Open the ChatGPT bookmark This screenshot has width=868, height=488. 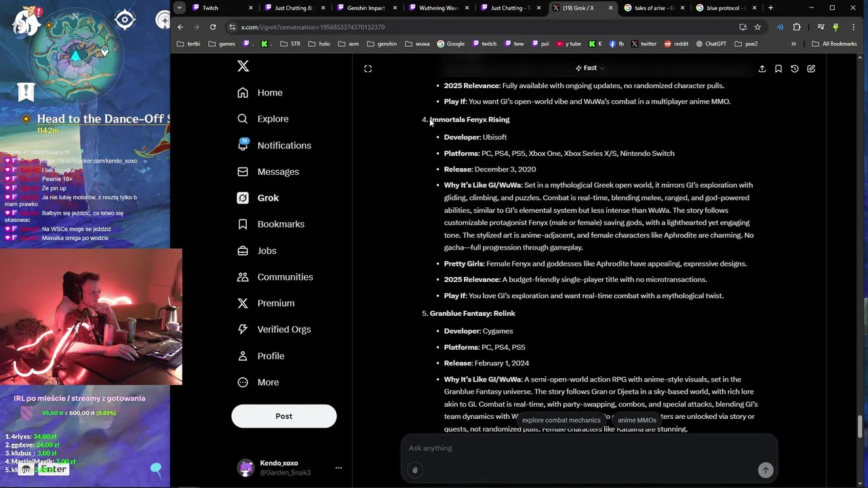(x=711, y=44)
